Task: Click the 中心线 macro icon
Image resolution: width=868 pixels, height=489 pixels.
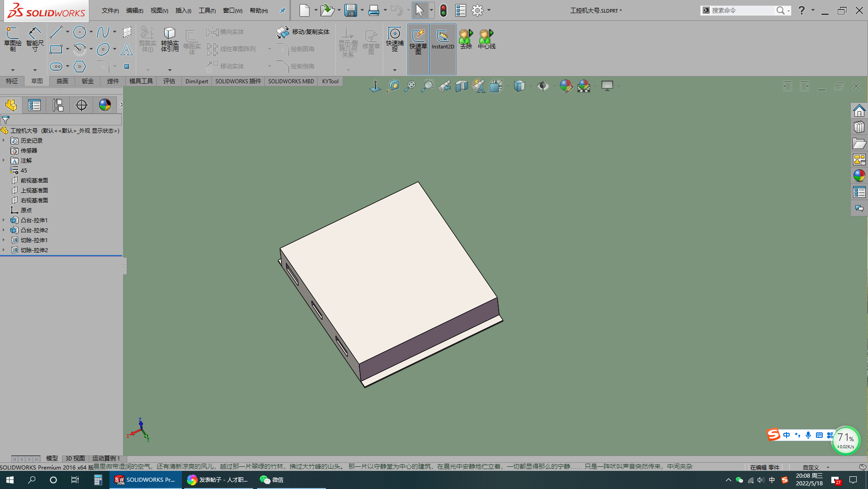Action: [486, 39]
